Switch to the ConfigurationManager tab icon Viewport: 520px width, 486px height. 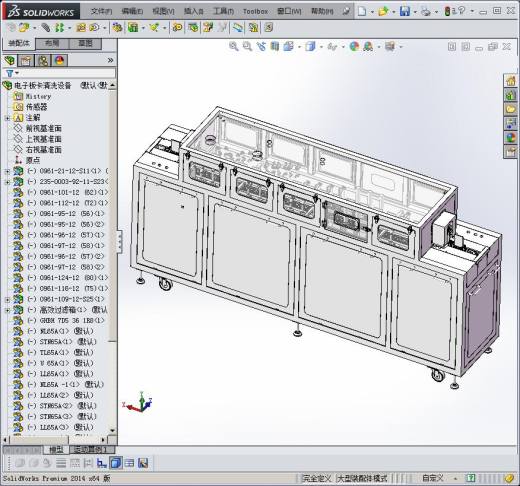tap(43, 60)
